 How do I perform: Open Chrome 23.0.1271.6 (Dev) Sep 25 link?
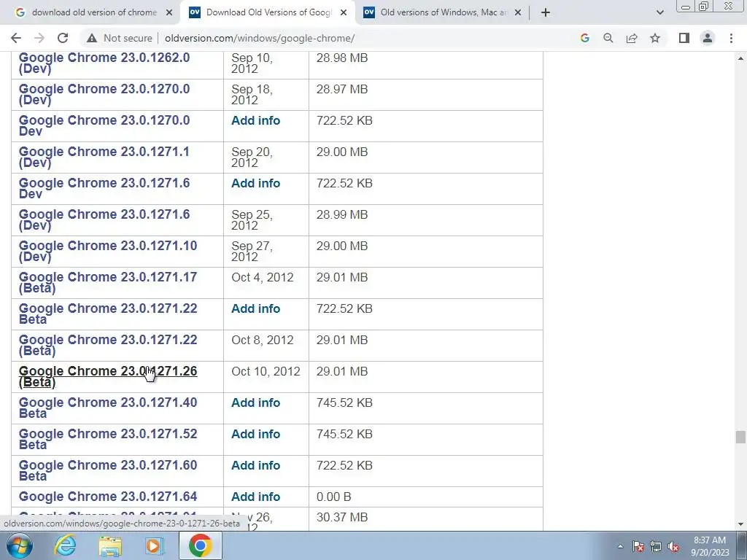[x=104, y=220]
